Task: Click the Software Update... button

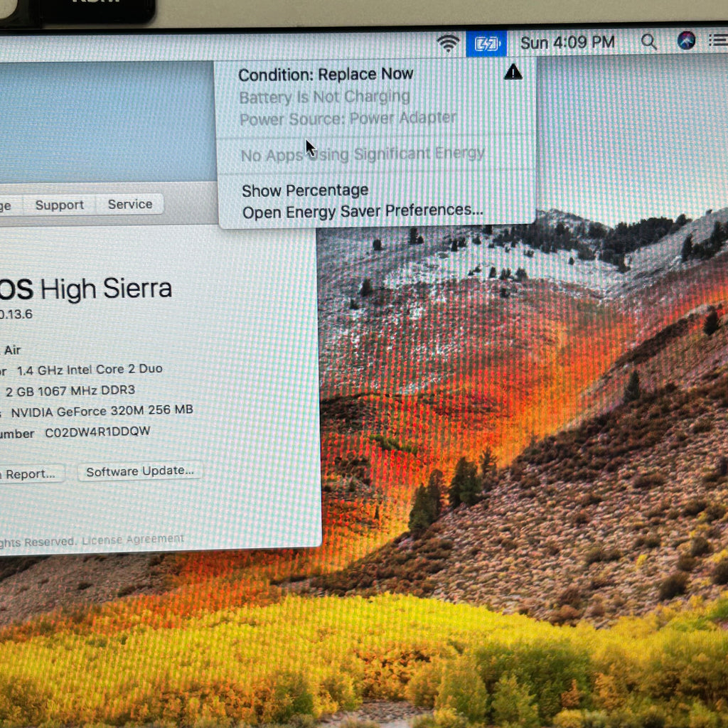Action: tap(140, 471)
